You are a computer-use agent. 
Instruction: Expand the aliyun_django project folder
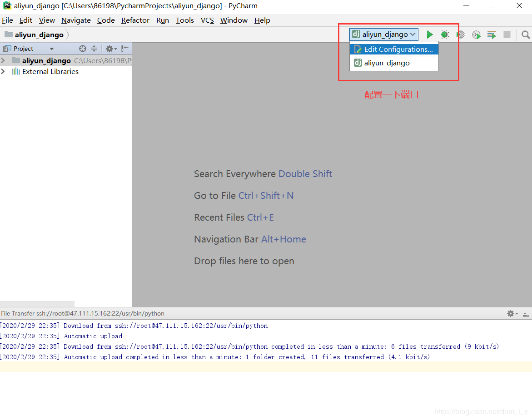point(3,60)
